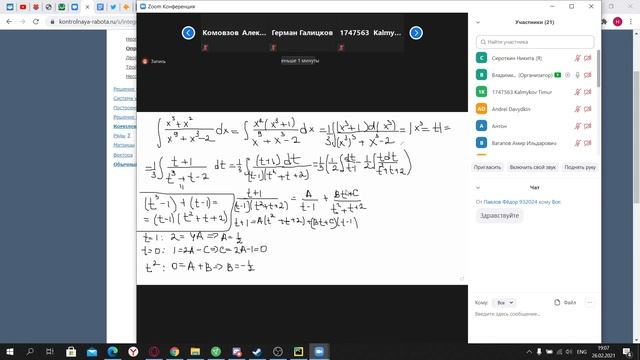Viewport: 640px width, 360px height.
Task: Switch to the YouTube browser tab
Action: pos(23,7)
